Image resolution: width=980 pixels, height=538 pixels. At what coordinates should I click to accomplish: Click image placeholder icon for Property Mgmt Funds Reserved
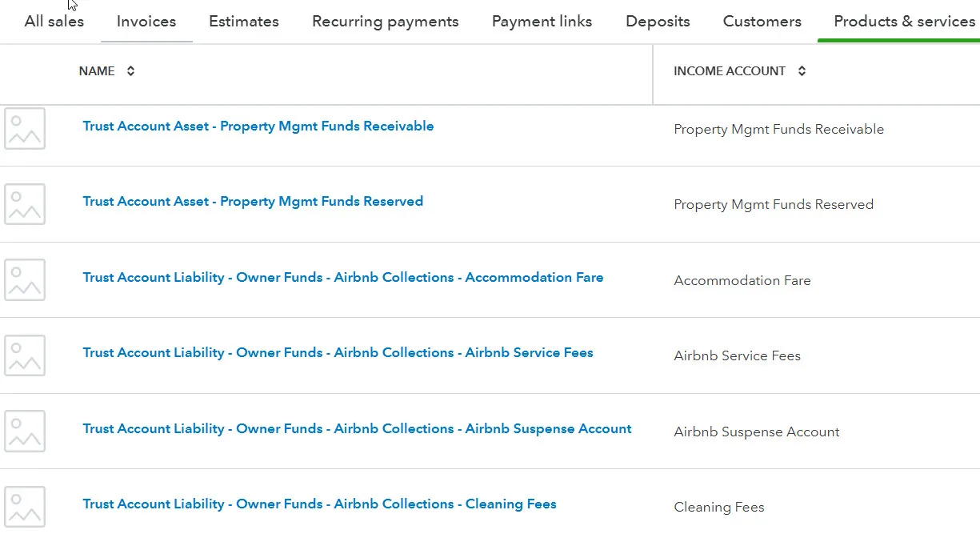coord(25,204)
